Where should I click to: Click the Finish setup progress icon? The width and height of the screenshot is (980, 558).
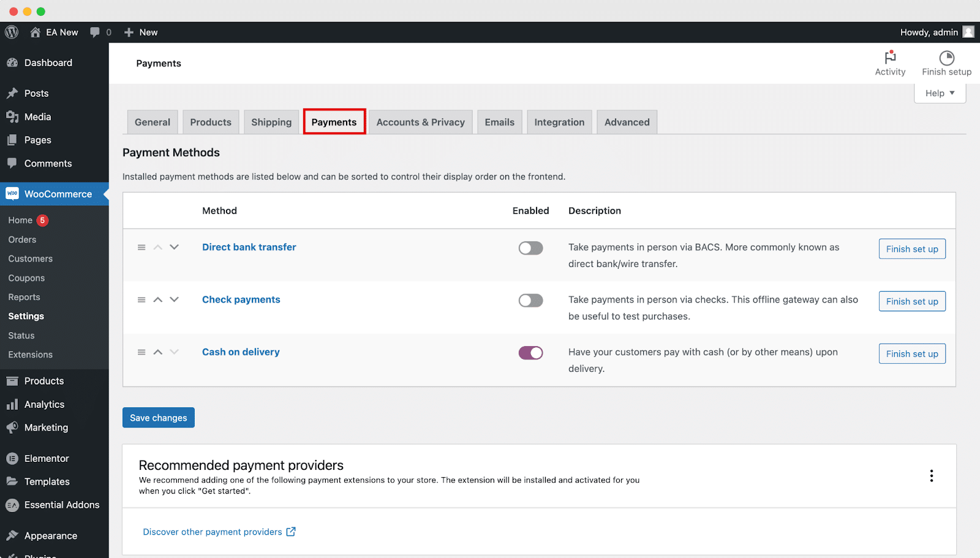(x=947, y=58)
